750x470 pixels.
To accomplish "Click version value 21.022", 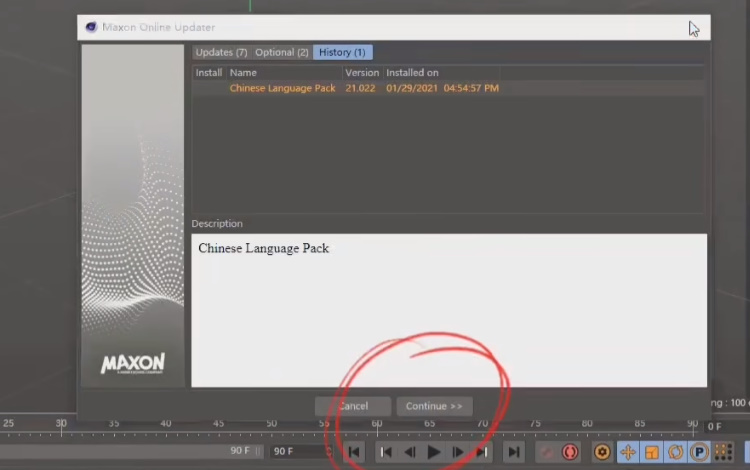I will tap(360, 88).
